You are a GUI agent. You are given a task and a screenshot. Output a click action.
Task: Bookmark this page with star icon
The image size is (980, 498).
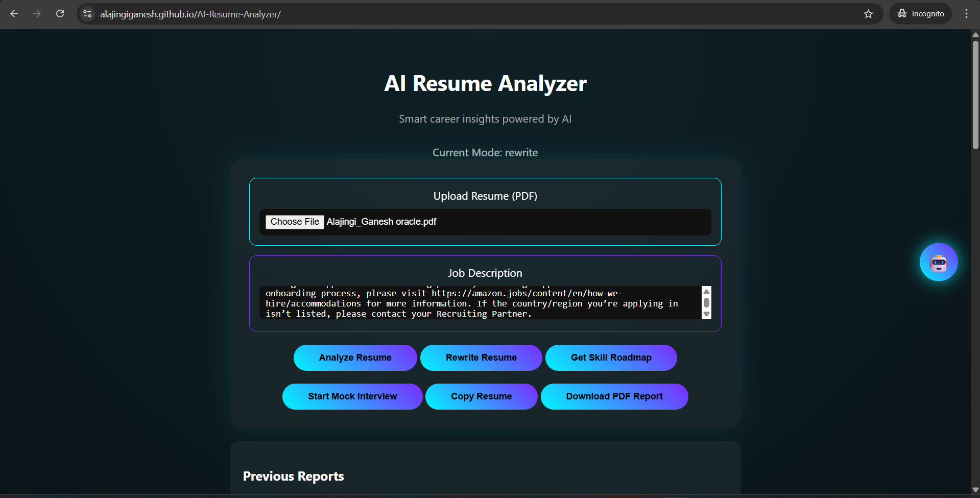point(868,14)
